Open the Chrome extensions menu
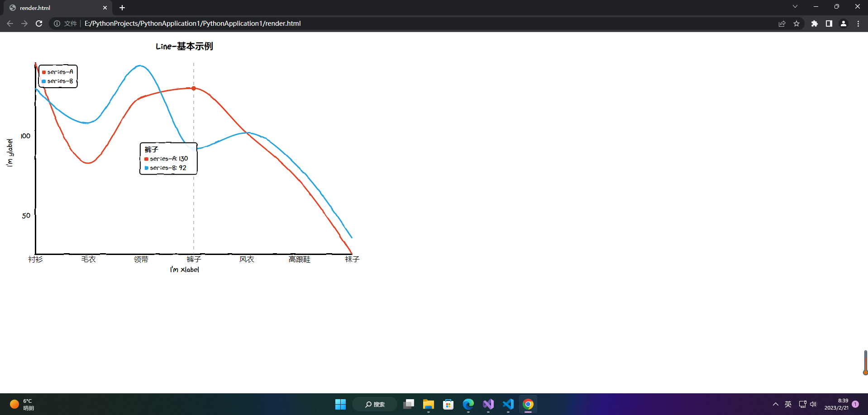868x415 pixels. [815, 24]
